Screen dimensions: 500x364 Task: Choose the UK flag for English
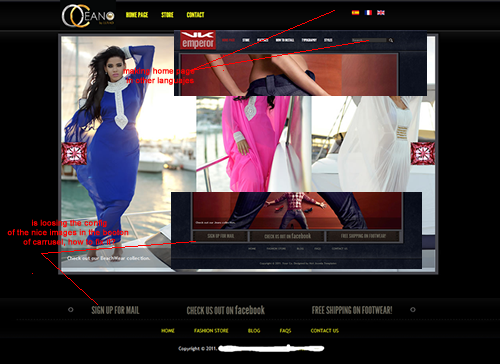381,13
